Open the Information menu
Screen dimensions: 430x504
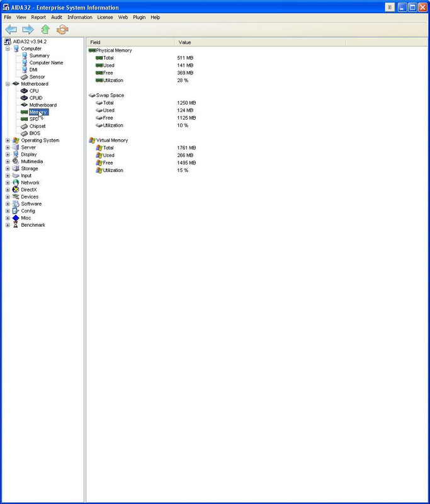tap(80, 18)
